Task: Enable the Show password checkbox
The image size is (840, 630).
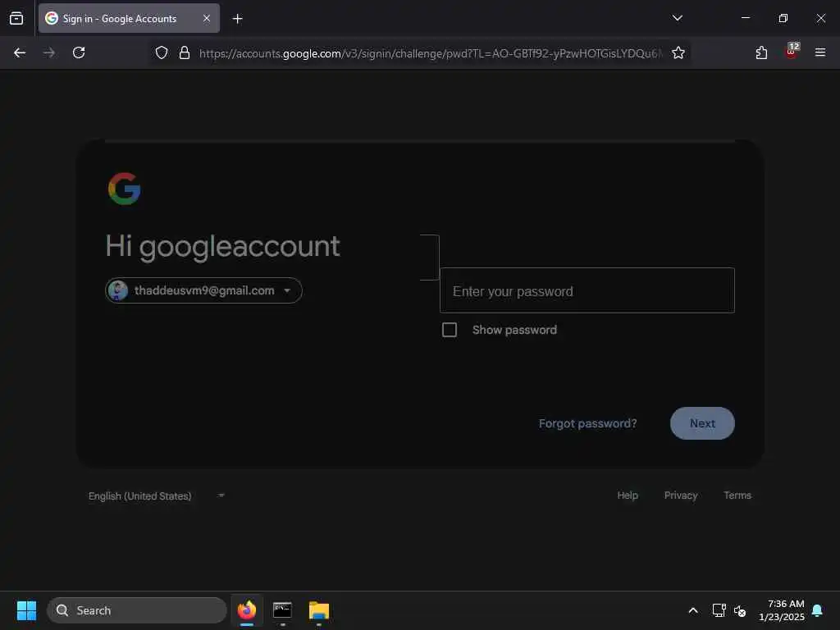Action: click(450, 330)
